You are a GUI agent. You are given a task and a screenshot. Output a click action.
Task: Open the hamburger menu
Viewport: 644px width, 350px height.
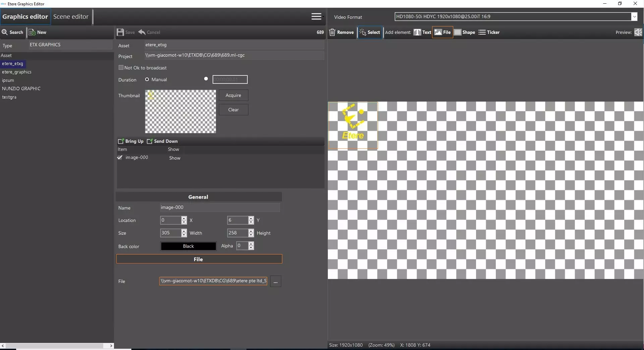pyautogui.click(x=316, y=16)
